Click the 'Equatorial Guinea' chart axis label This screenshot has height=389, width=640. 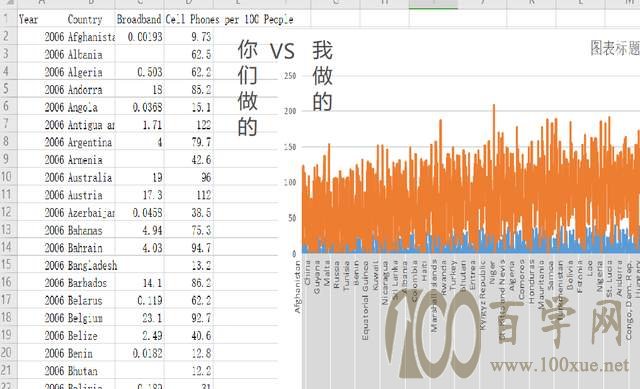click(365, 301)
